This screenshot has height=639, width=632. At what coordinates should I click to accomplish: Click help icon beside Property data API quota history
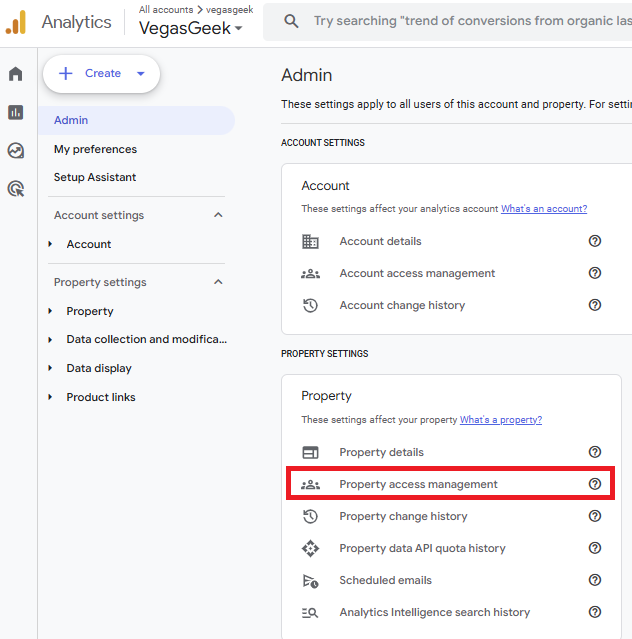coord(595,548)
